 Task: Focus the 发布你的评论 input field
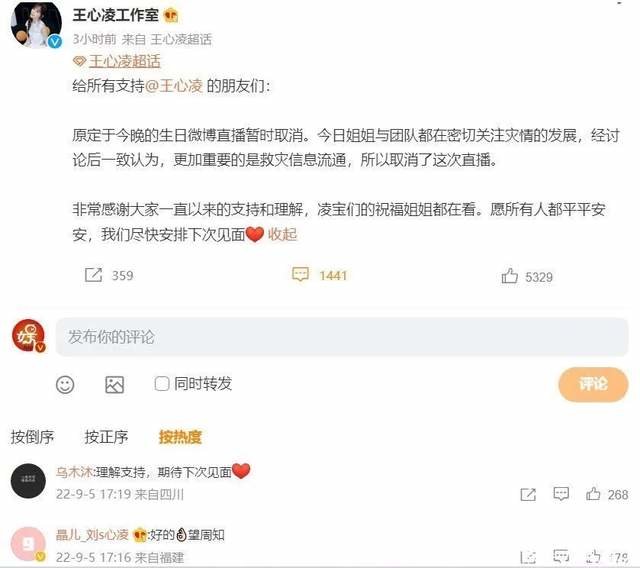click(342, 337)
